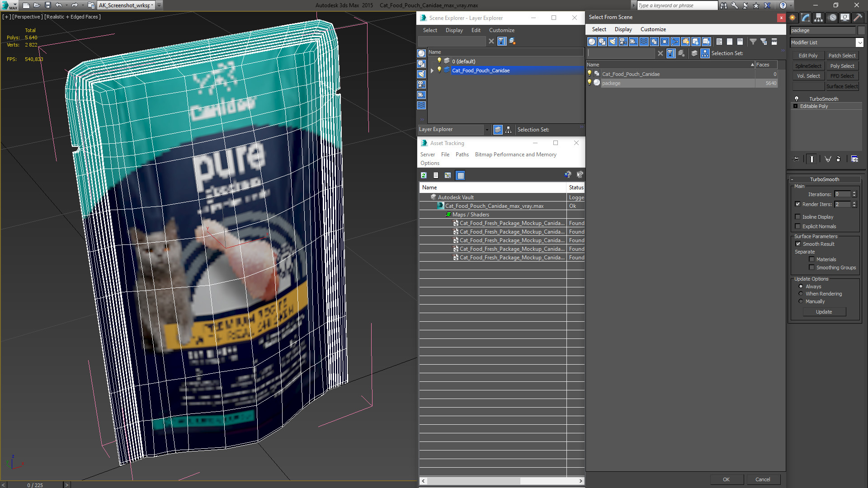Open the Display command panel tab
This screenshot has width=868, height=488.
845,18
